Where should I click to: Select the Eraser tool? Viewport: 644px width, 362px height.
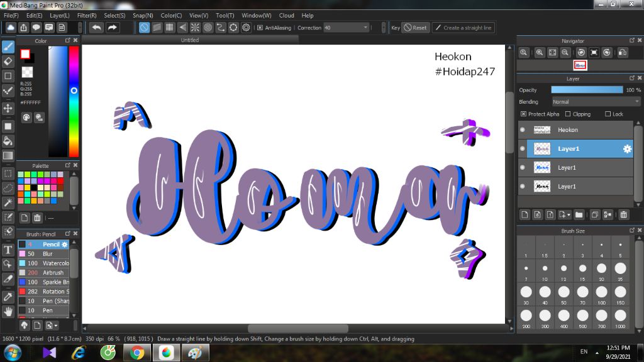click(8, 62)
